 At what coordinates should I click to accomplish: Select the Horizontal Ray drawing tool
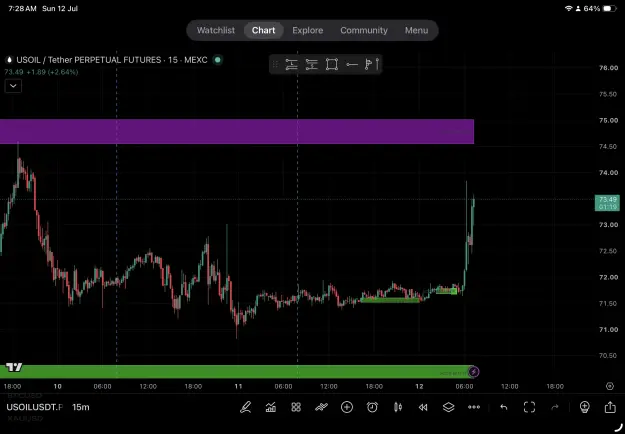[352, 65]
